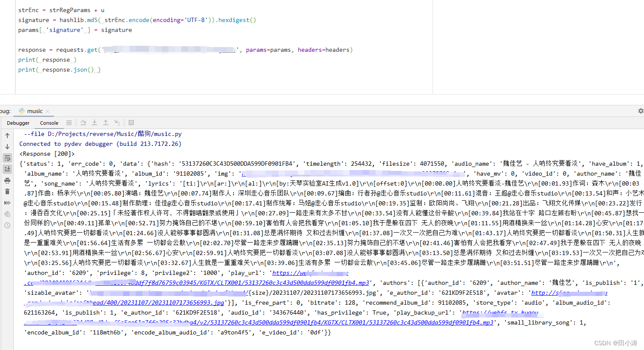Clear the console with trash icon
Viewport: 644px width, 350px height.
tap(7, 192)
